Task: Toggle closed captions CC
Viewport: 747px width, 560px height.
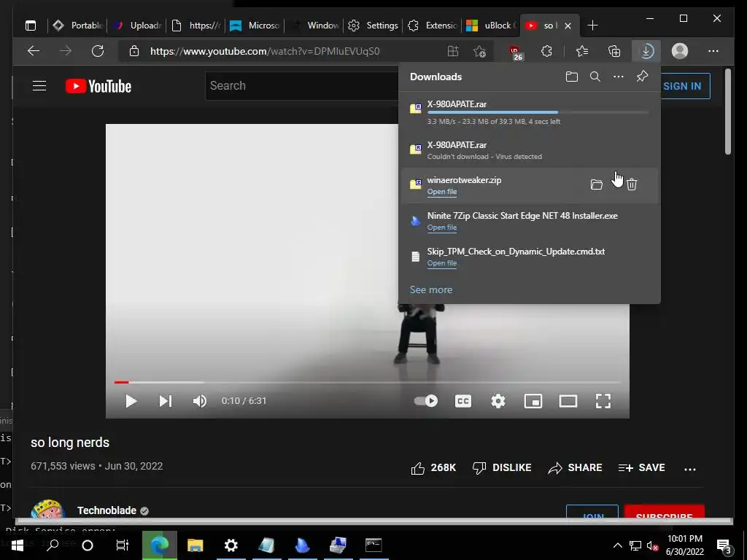Action: pyautogui.click(x=463, y=401)
